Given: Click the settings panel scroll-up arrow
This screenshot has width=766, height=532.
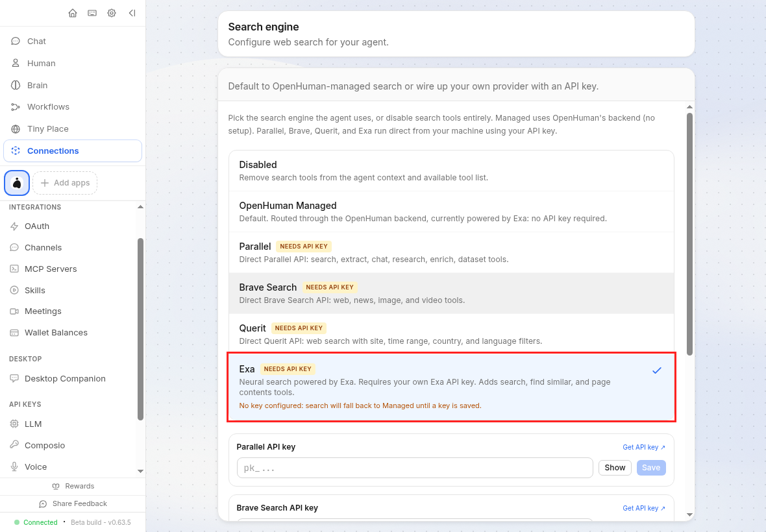Looking at the screenshot, I should [x=690, y=107].
